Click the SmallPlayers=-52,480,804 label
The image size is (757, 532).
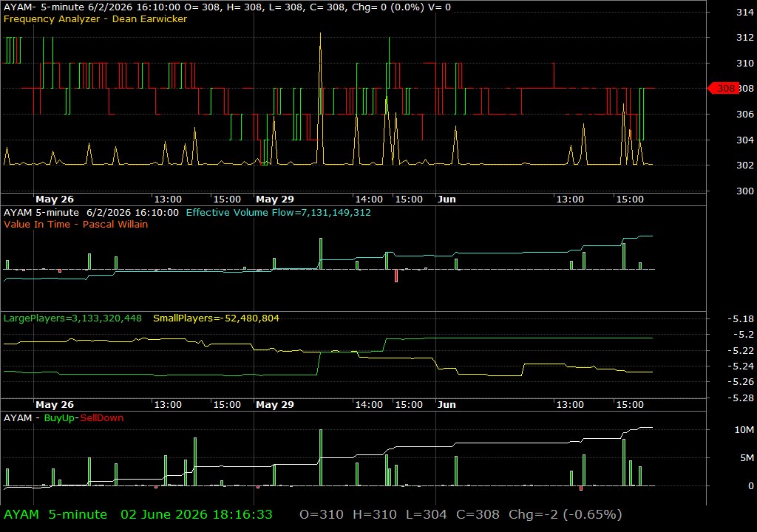216,318
